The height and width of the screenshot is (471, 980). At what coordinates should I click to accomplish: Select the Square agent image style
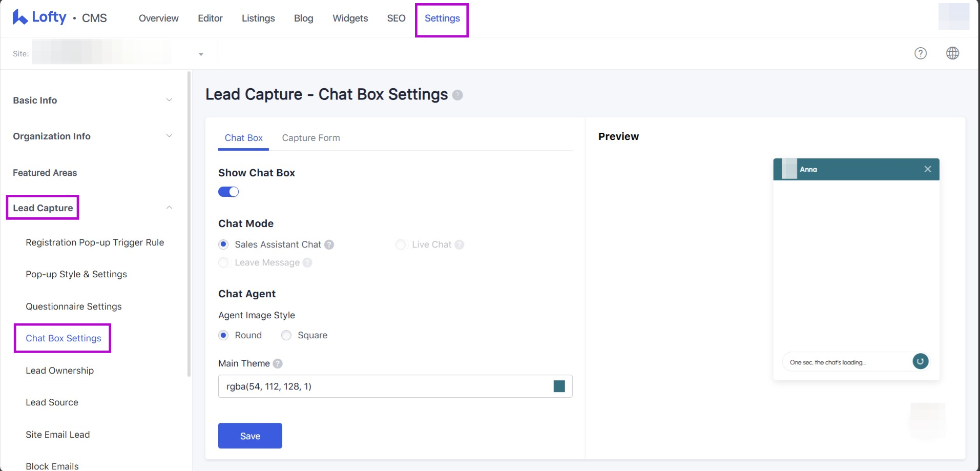coord(286,335)
